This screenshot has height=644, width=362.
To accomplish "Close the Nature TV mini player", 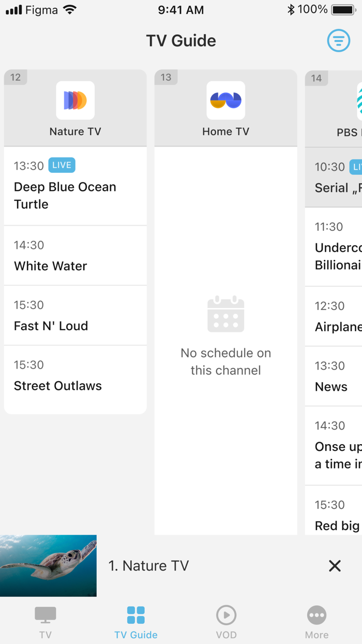I will pyautogui.click(x=335, y=566).
